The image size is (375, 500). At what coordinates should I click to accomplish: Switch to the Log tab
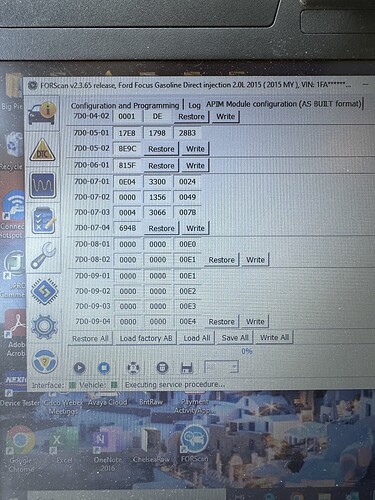pyautogui.click(x=194, y=105)
